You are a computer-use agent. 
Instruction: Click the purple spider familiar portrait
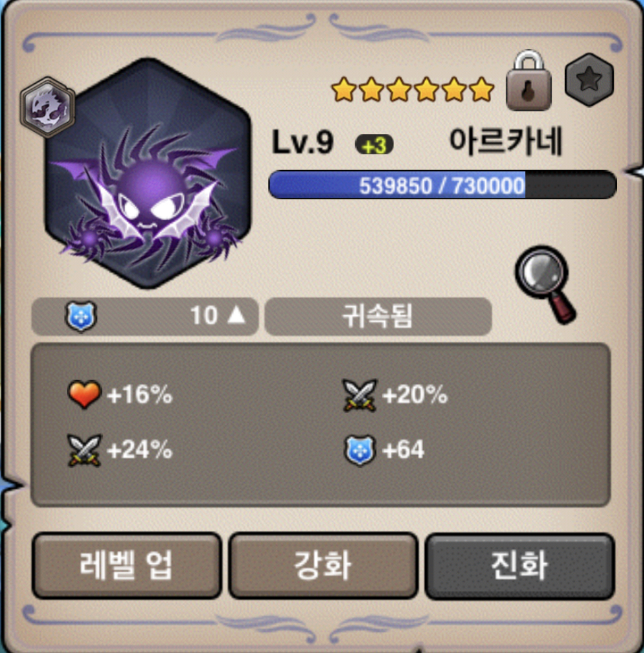coord(148,173)
